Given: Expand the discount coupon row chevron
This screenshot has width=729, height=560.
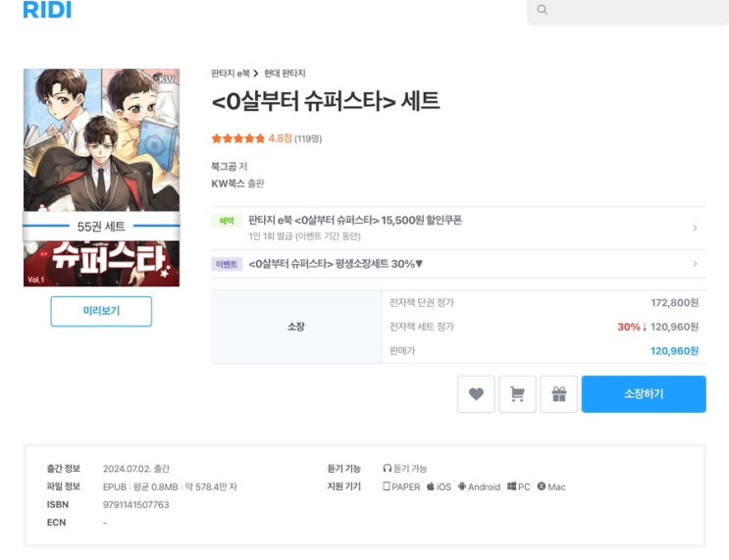Looking at the screenshot, I should coord(695,228).
